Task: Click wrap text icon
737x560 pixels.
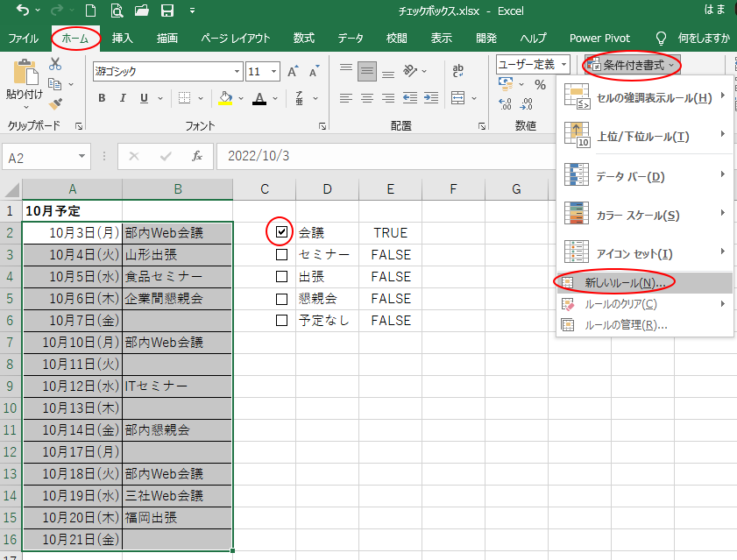Action: coord(457,71)
